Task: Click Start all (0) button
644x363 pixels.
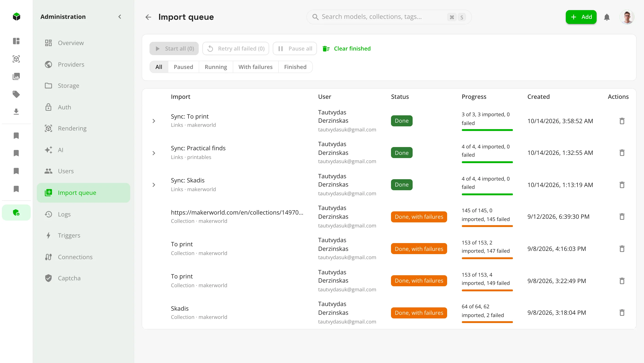Action: [x=174, y=48]
